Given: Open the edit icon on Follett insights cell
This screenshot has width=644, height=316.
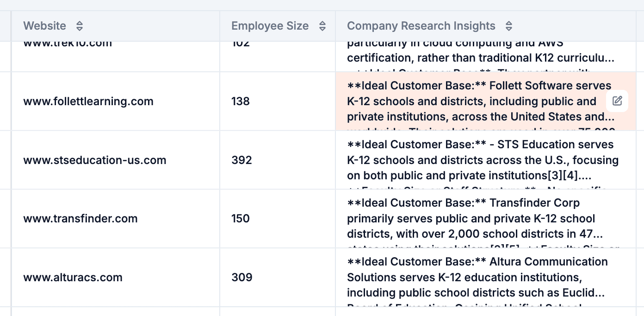Looking at the screenshot, I should pyautogui.click(x=617, y=101).
